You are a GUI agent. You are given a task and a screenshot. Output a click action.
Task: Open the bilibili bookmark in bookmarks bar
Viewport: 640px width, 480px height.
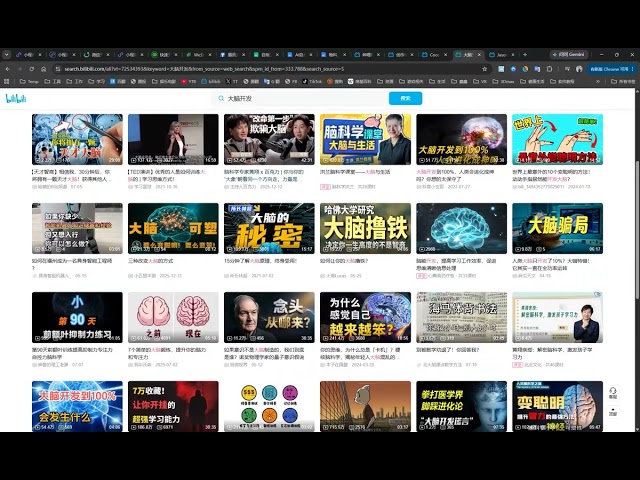[211, 81]
